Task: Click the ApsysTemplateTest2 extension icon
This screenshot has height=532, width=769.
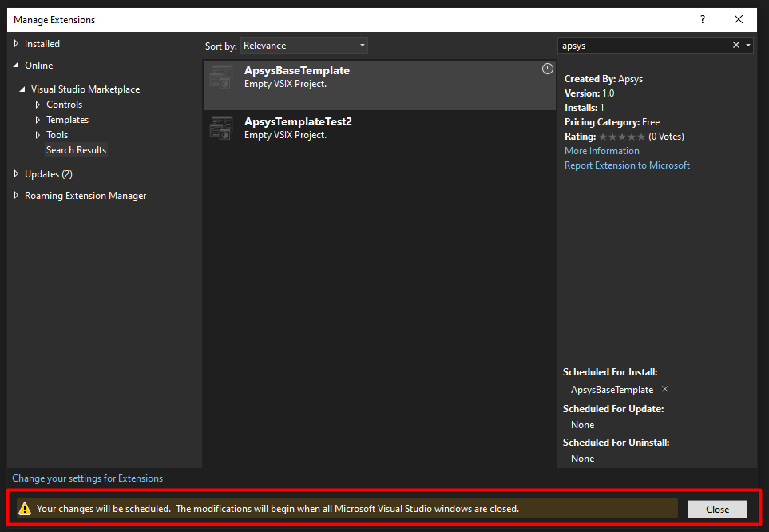Action: click(221, 129)
